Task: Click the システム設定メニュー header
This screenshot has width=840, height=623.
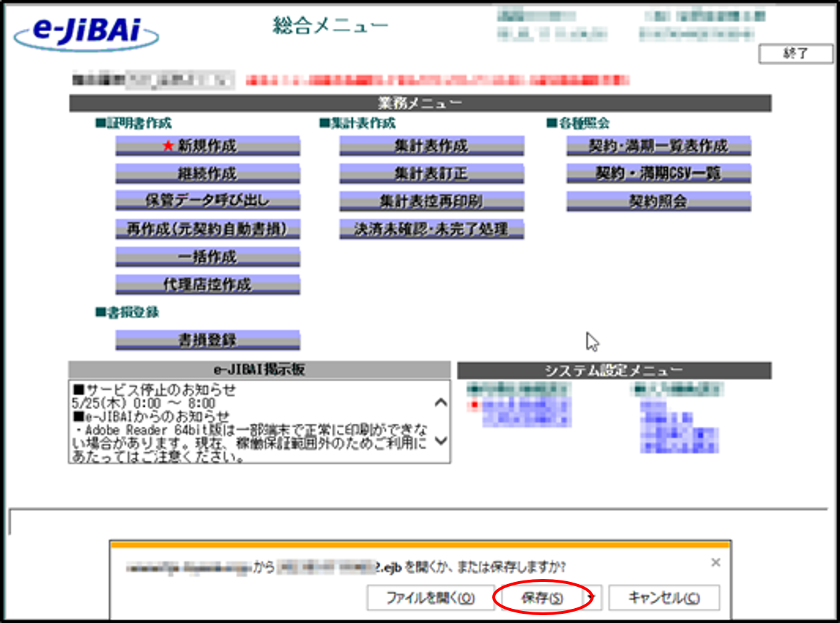Action: [x=614, y=371]
